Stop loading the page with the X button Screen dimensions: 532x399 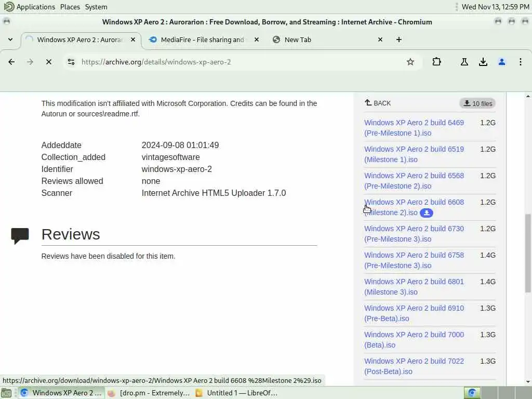click(49, 62)
